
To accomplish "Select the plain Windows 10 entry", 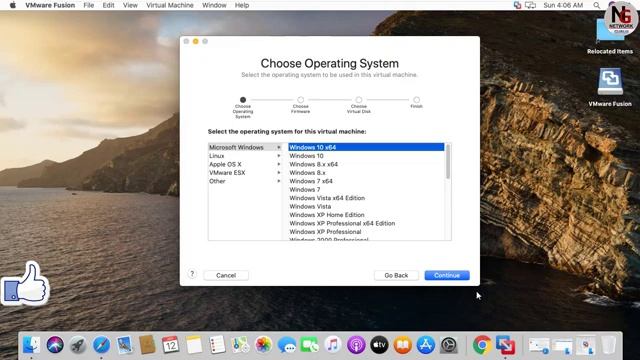I will (x=366, y=156).
